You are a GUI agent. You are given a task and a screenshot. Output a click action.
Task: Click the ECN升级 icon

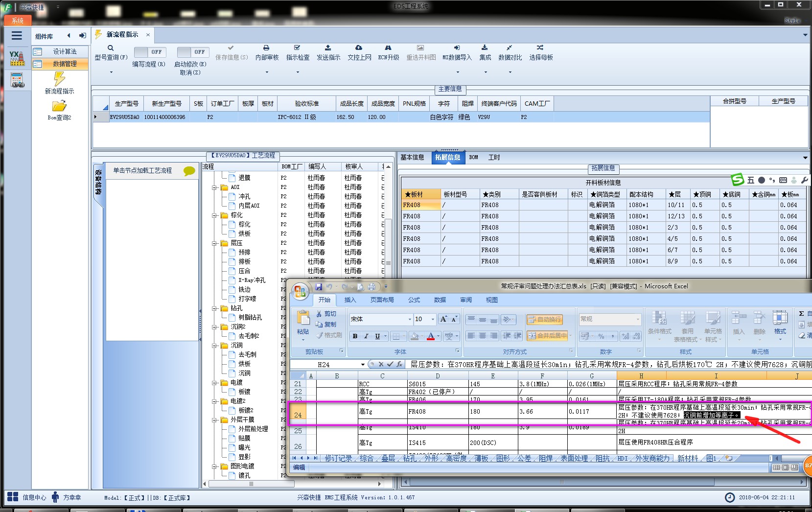388,48
